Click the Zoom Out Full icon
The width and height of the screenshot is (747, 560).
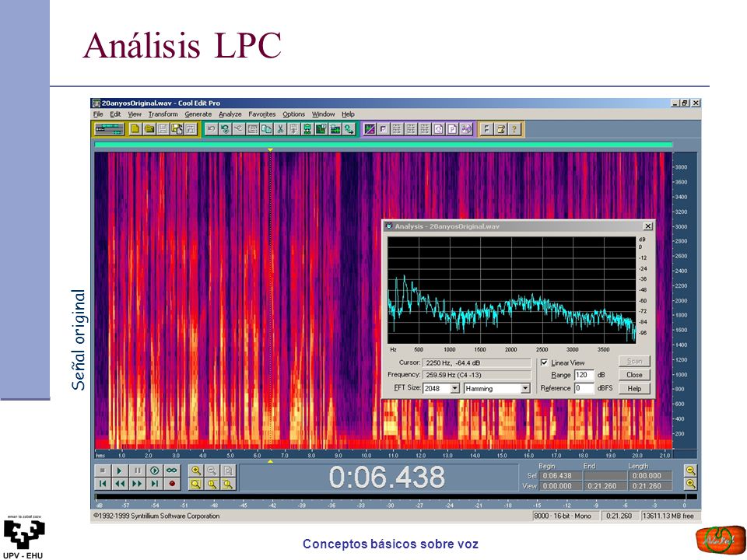(x=228, y=471)
